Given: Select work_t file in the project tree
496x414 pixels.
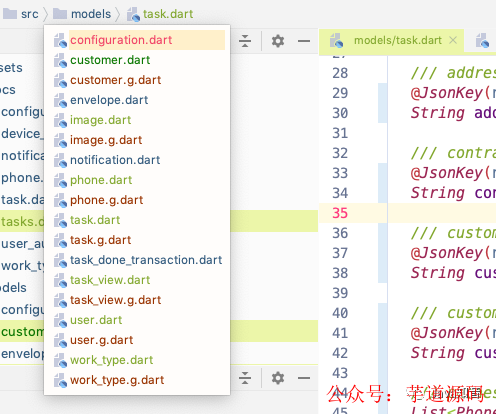Looking at the screenshot, I should 22,266.
